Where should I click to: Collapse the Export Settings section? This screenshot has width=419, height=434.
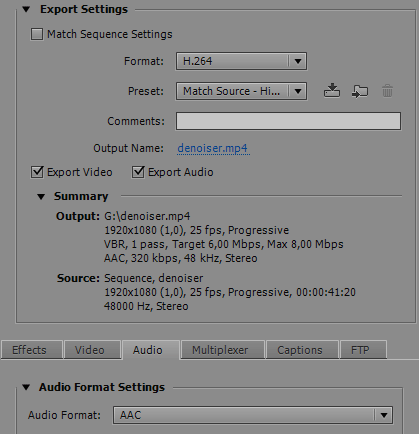coord(26,10)
